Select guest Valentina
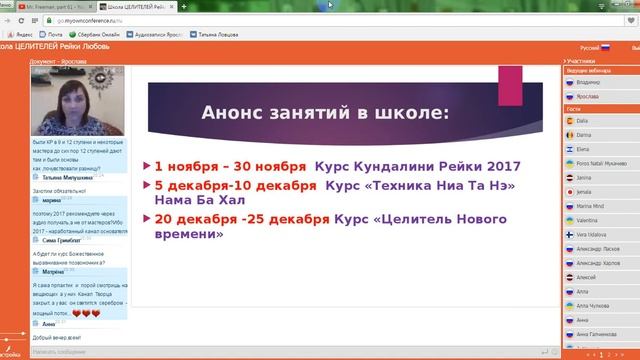 (602, 220)
